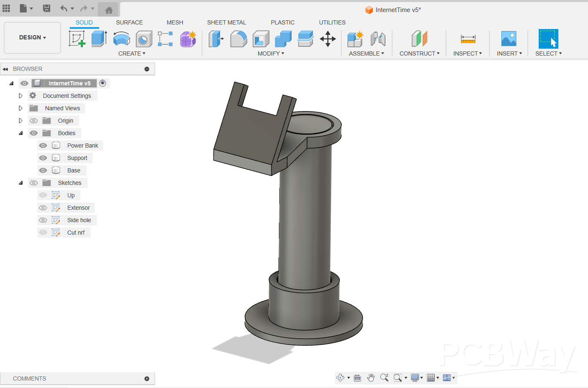This screenshot has width=588, height=388.
Task: Select the Support body in browser
Action: coord(77,158)
